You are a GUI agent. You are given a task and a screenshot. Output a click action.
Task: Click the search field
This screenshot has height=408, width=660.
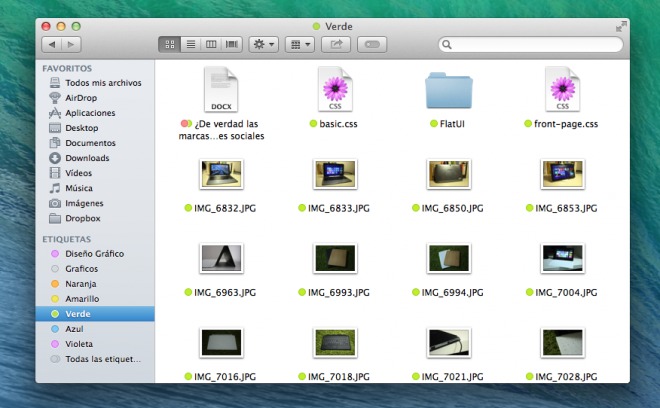pyautogui.click(x=530, y=44)
